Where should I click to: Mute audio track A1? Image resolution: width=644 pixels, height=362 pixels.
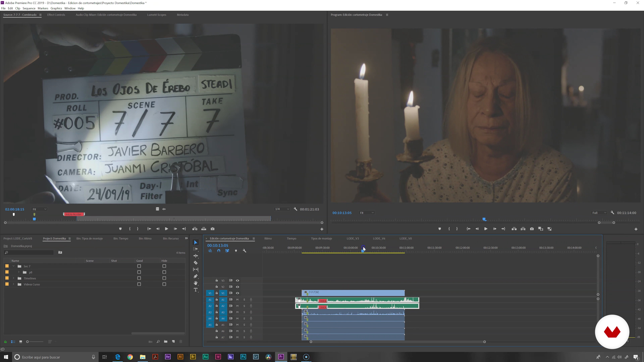coord(237,299)
